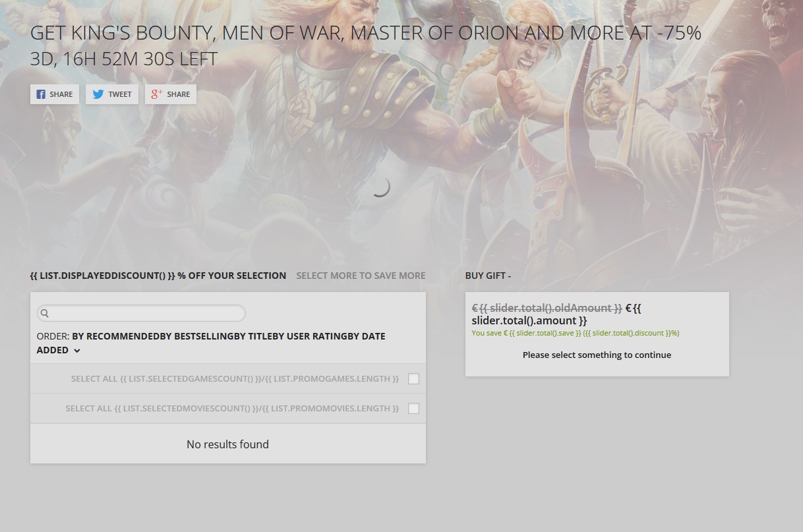This screenshot has height=532, width=803.
Task: Click the Twitter Tweet button
Action: click(x=112, y=94)
